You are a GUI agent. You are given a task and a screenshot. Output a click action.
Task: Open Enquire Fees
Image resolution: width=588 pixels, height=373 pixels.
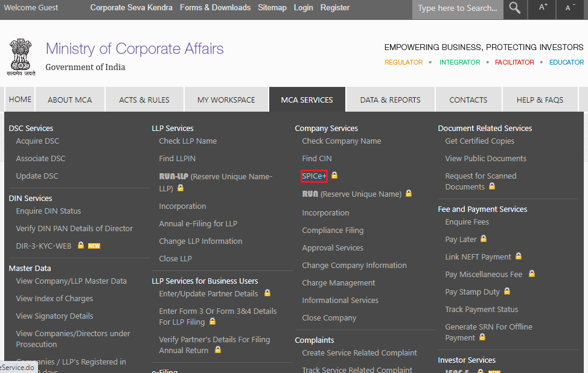[467, 222]
